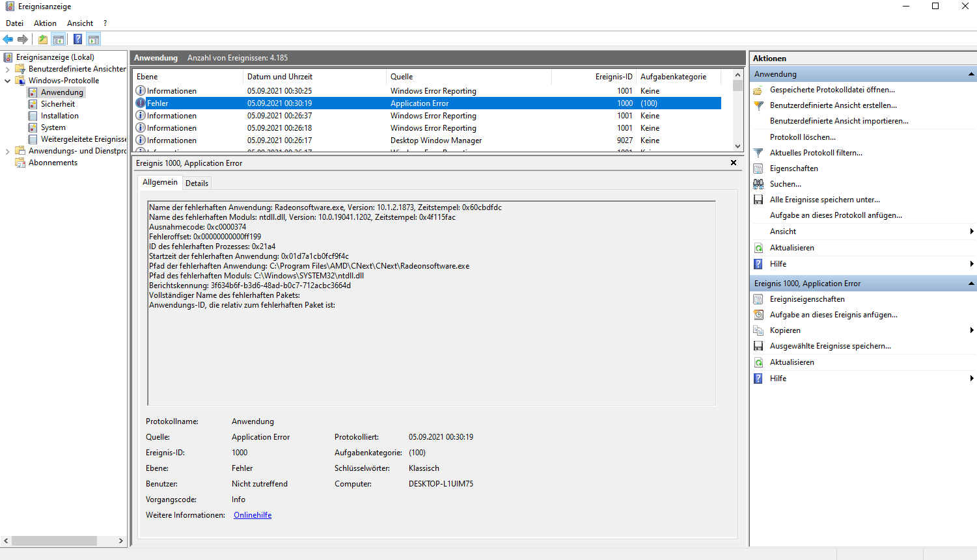The image size is (977, 560).
Task: Click Benutzerdefinierte Ansicht importieren action
Action: 839,121
